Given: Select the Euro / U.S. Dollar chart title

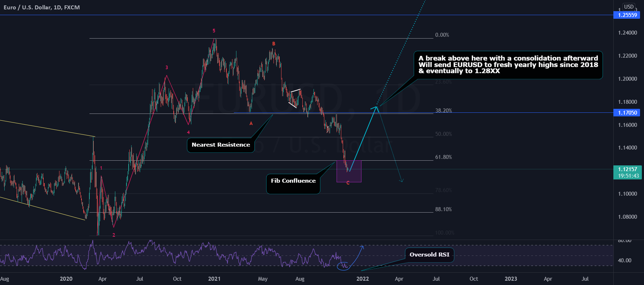Looking at the screenshot, I should coord(42,7).
